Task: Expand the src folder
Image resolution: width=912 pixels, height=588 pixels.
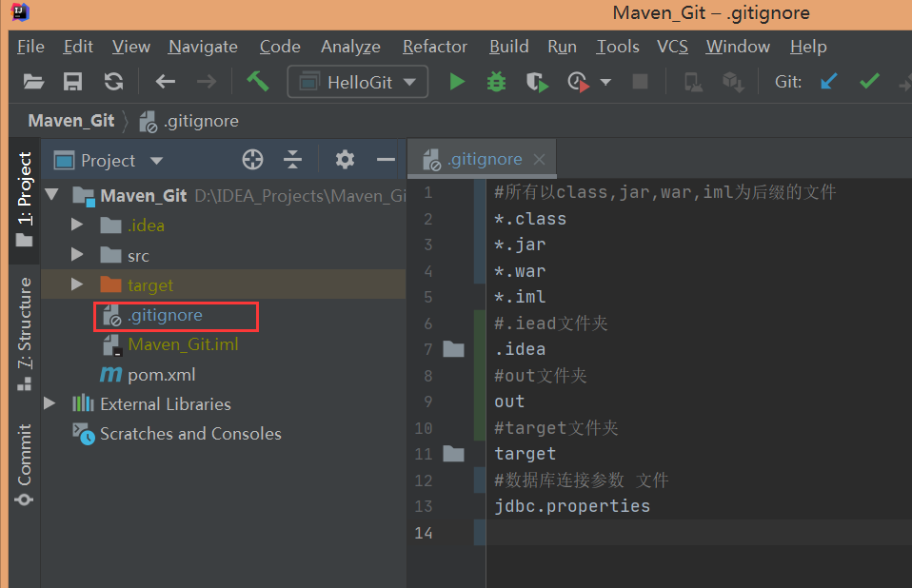Action: tap(77, 254)
